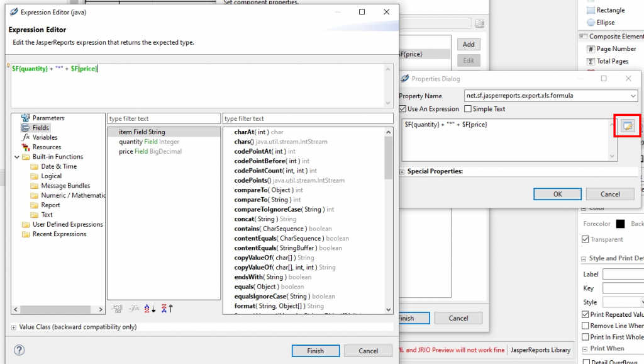Click Cancel in Properties Dialog
Screen dimensions: 644x364
(610, 194)
